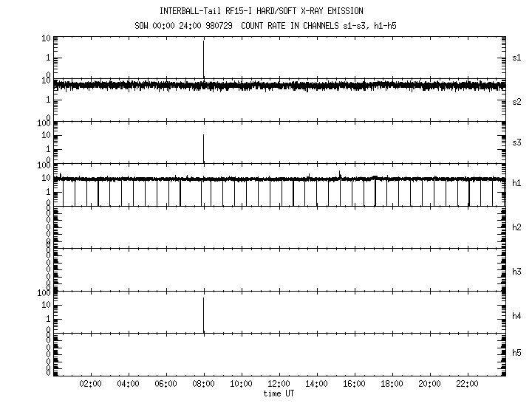
Task: Click the 08:00 spike in the s3 panel
Action: 204,146
